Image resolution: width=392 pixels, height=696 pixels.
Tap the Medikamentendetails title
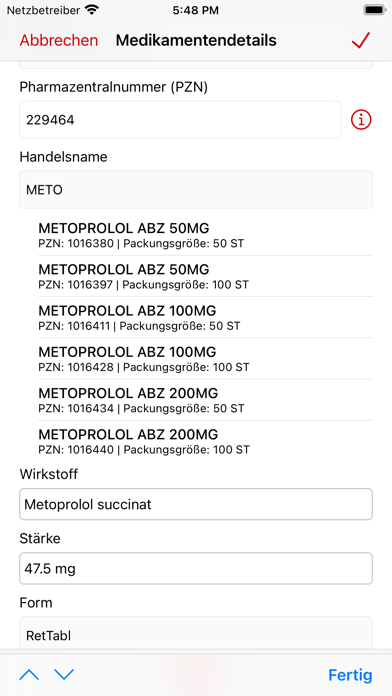pos(196,40)
